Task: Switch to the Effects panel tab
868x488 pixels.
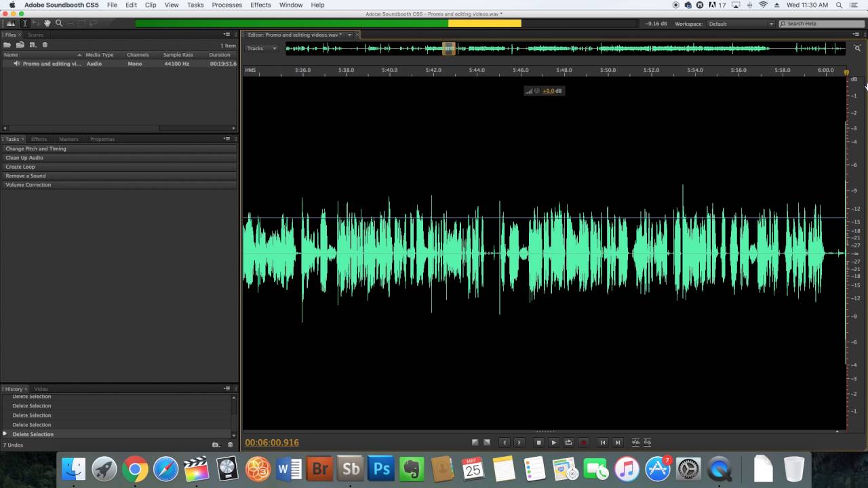Action: tap(39, 139)
